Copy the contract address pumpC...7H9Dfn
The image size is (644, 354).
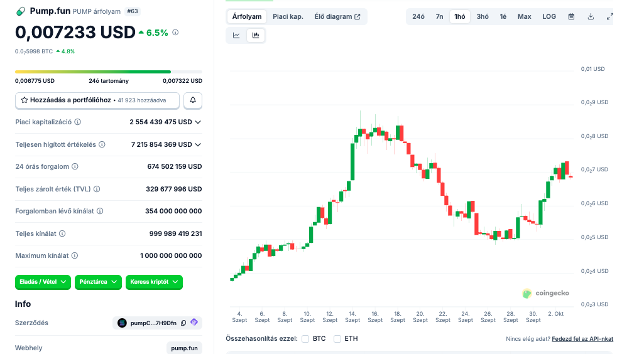click(x=183, y=323)
